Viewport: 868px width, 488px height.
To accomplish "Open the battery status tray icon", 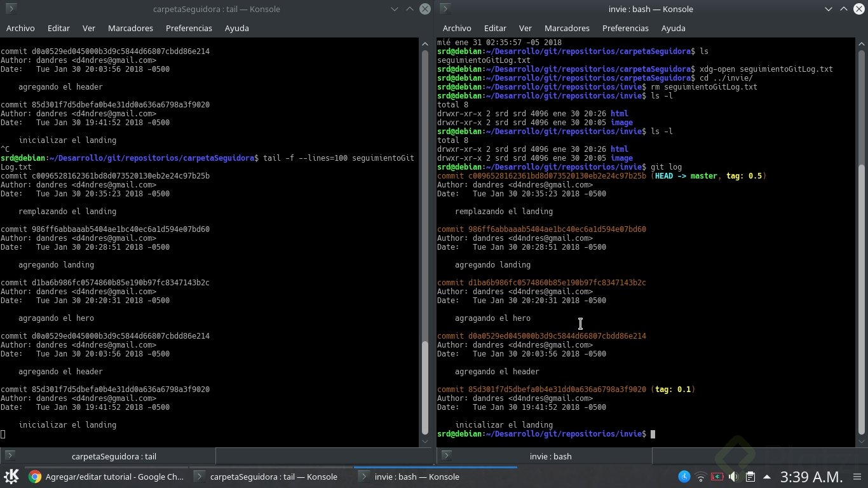I will [717, 477].
